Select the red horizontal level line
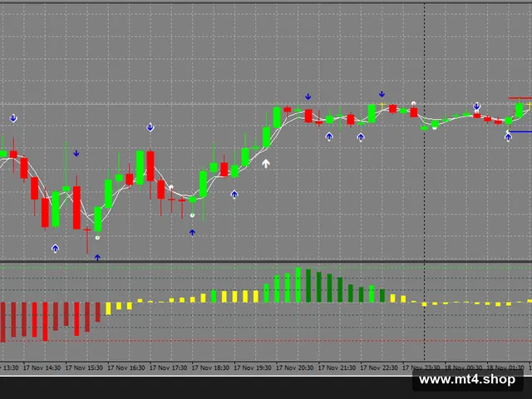Viewport: 532px width, 399px height. coord(520,98)
